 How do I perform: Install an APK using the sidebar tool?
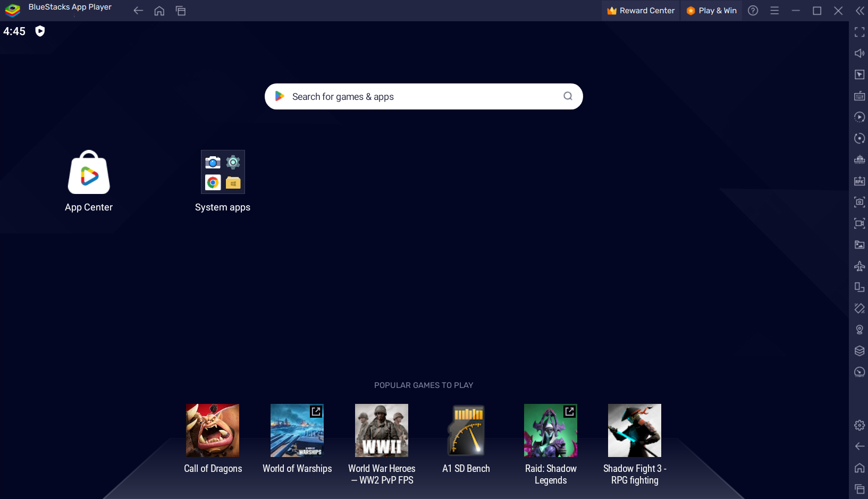point(859,181)
